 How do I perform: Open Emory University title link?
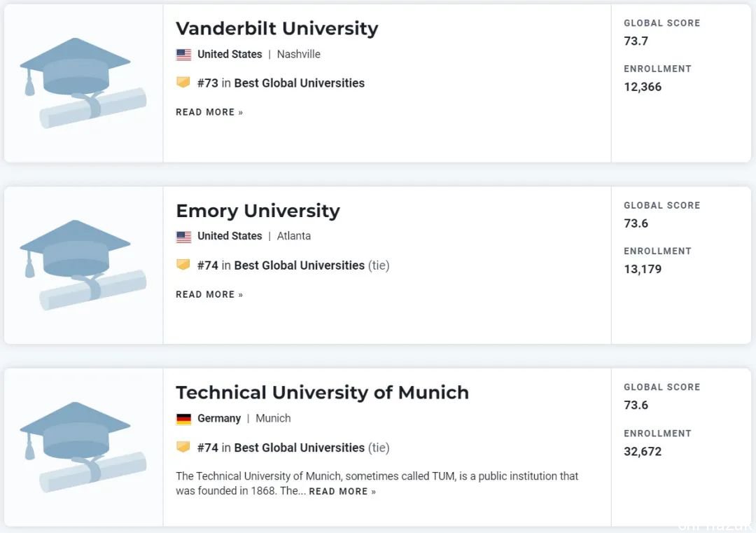(x=258, y=211)
